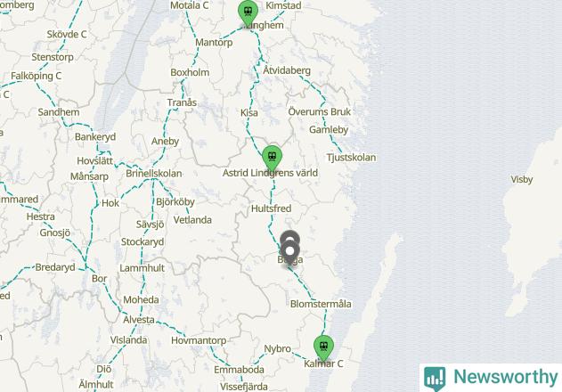562x392 pixels.
Task: Open the Newsworthy brand link text
Action: click(505, 377)
